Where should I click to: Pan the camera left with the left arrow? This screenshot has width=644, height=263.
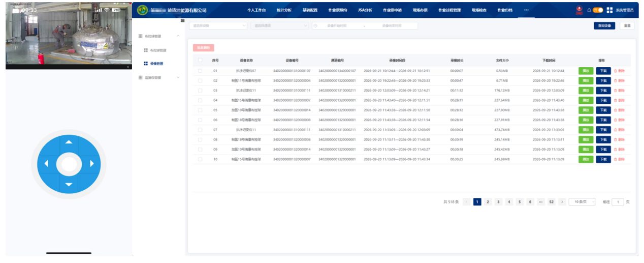(x=46, y=163)
